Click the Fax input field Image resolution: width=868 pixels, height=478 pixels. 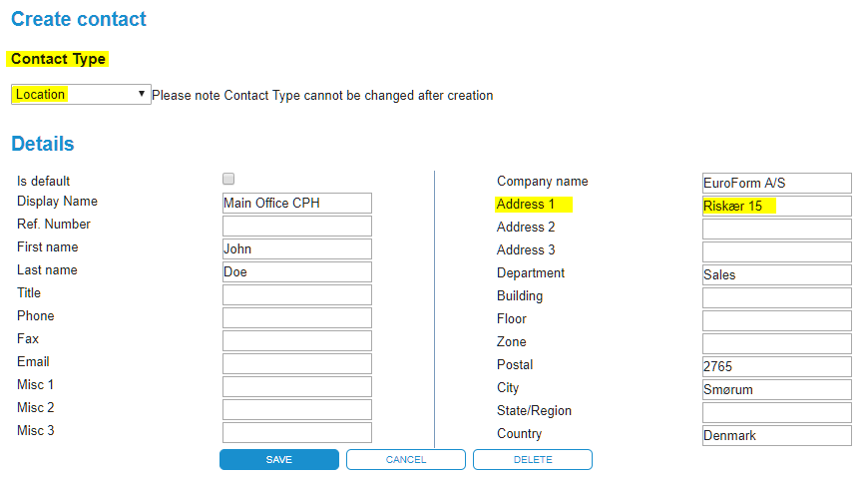(x=296, y=341)
